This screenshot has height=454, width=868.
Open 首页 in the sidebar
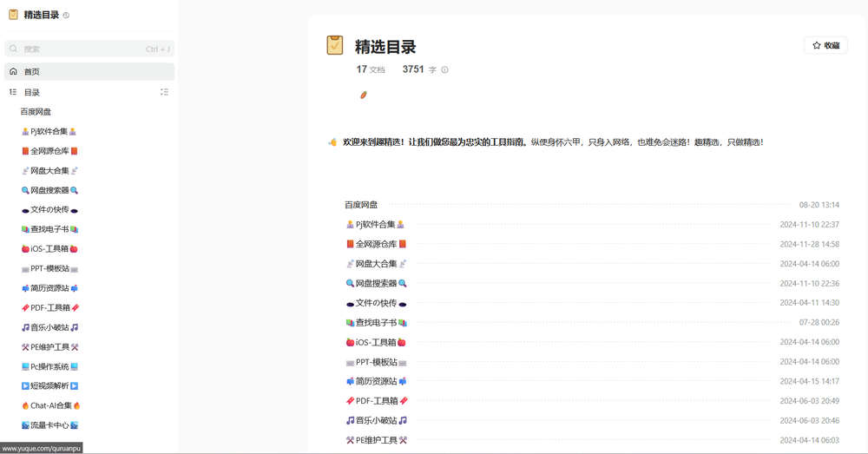click(89, 71)
